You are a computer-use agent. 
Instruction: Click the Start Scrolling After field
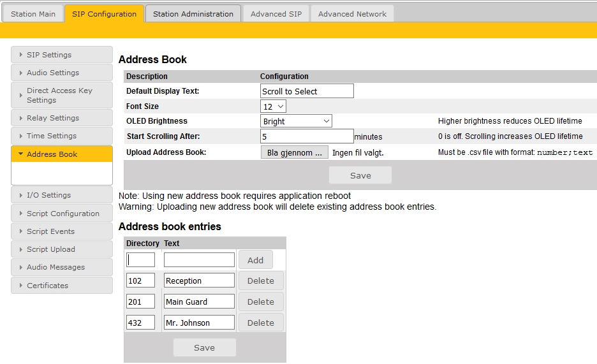point(307,136)
